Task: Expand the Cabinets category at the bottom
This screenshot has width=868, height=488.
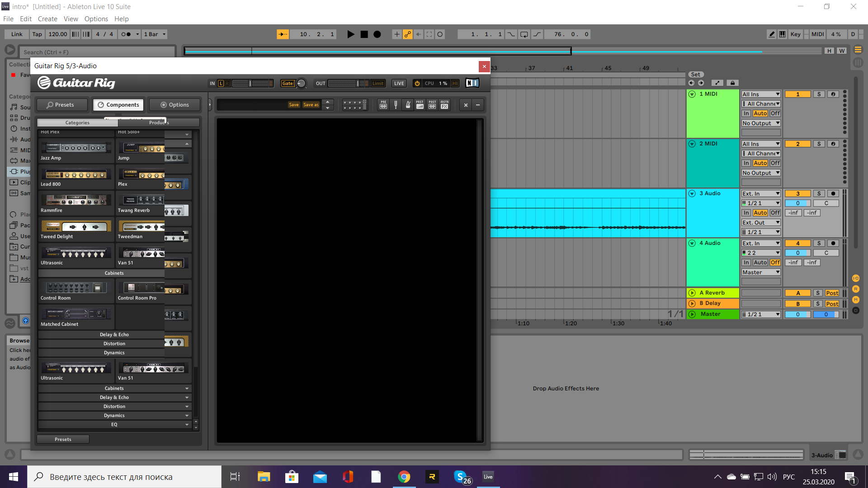Action: (114, 388)
